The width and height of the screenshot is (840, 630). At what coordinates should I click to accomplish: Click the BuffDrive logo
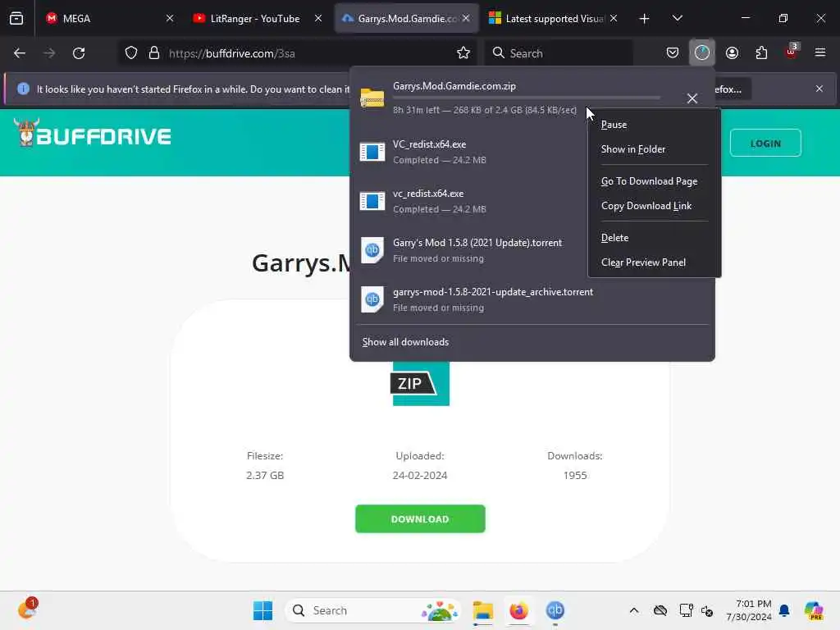point(92,134)
